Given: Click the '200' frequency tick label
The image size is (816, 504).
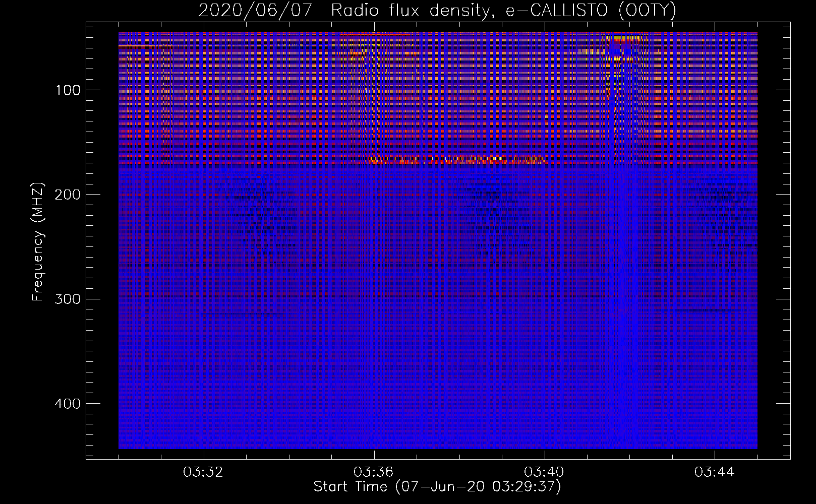Looking at the screenshot, I should tap(67, 195).
